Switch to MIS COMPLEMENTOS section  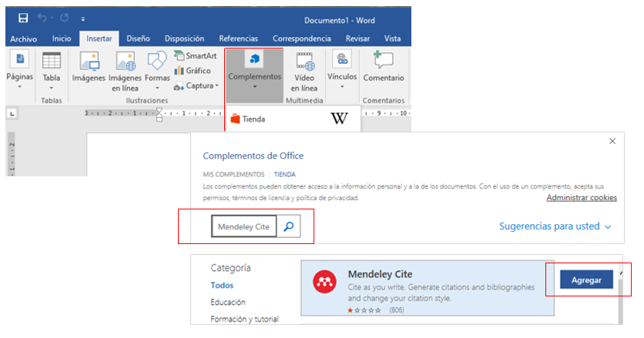tap(233, 174)
